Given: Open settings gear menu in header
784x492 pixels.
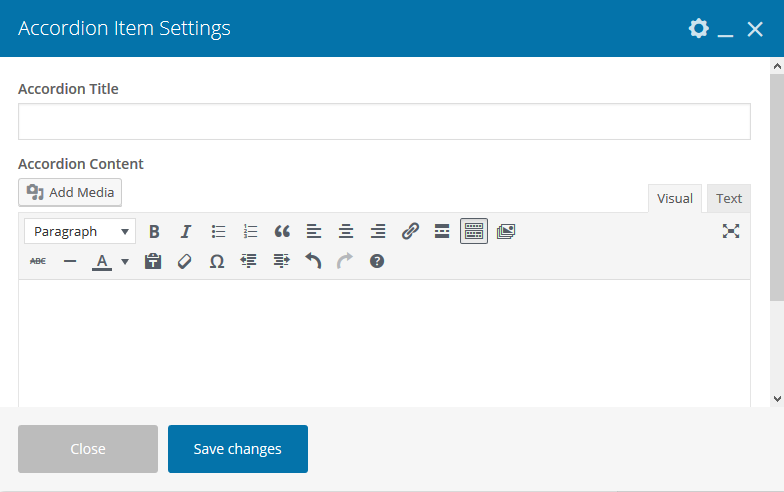Looking at the screenshot, I should (x=698, y=29).
